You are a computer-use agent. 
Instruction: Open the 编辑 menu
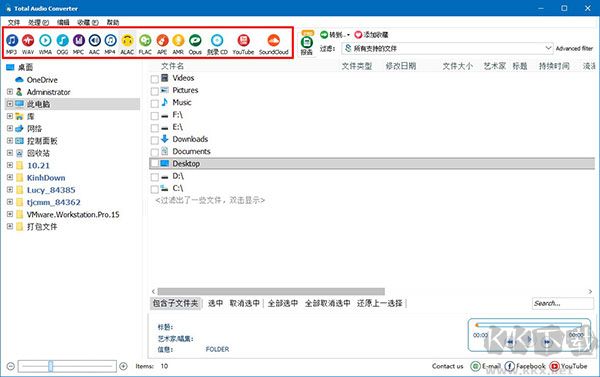[x=63, y=22]
